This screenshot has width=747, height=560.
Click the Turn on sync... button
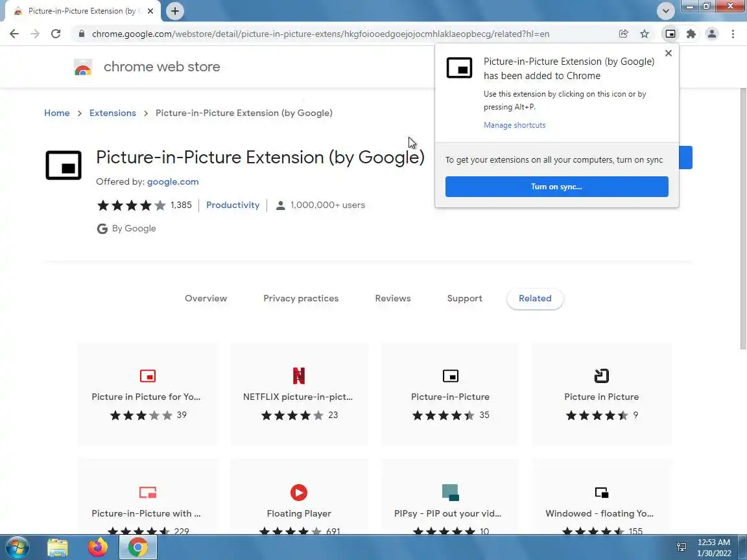pos(556,187)
